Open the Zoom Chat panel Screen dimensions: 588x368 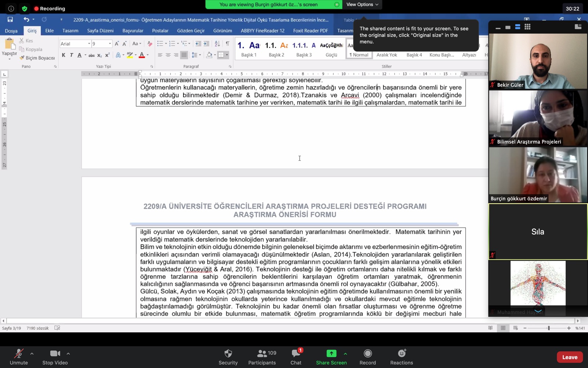(x=296, y=357)
